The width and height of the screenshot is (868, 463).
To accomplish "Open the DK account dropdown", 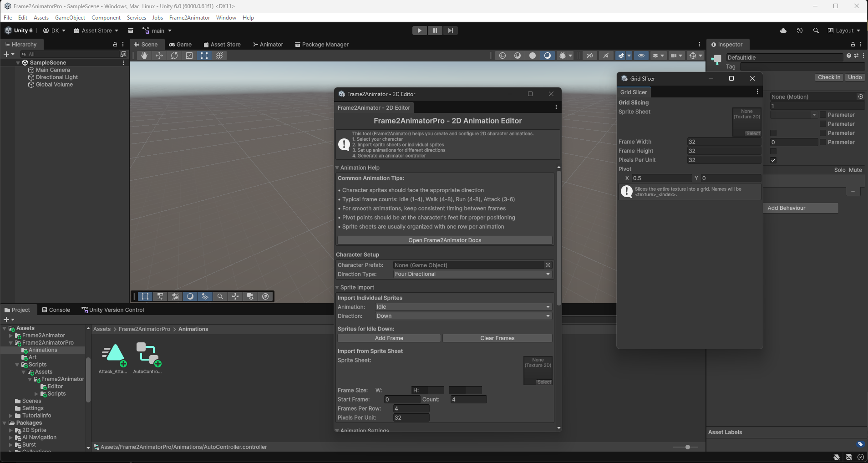I will point(54,31).
